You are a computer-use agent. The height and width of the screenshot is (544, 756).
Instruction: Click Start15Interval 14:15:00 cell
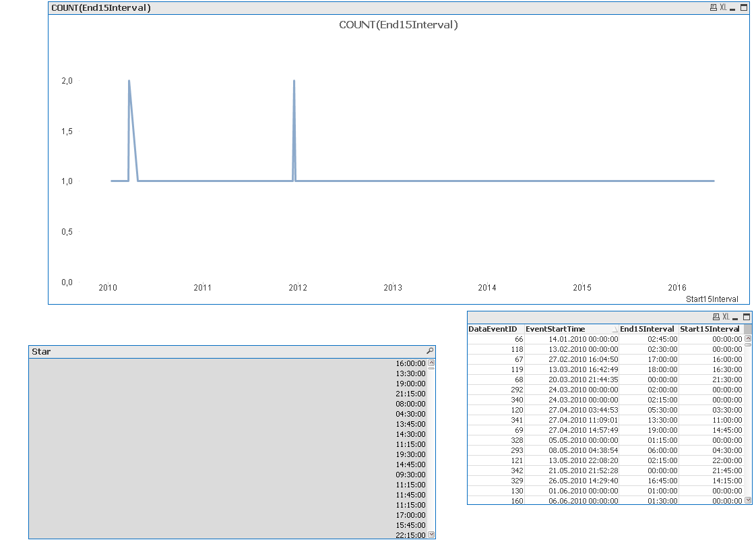point(711,481)
